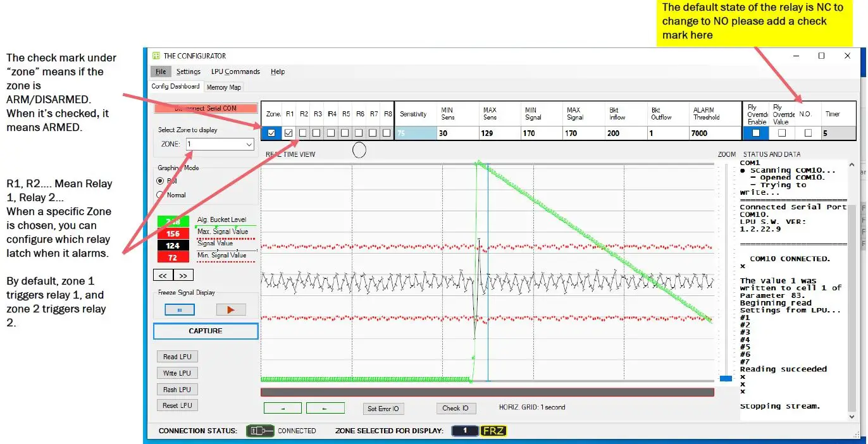Check the N.O. checkbox to set relay normally open
Image resolution: width=868 pixels, height=444 pixels.
point(808,133)
